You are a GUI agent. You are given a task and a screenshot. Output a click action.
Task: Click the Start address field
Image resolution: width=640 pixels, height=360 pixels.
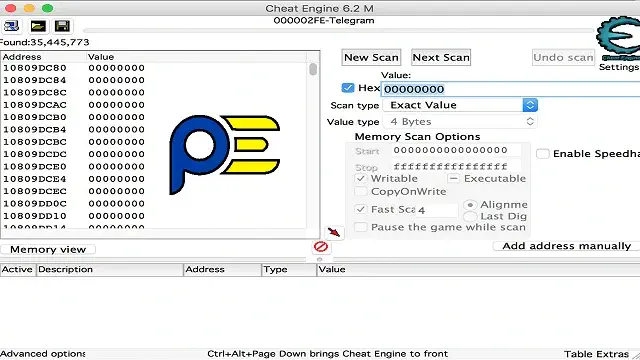point(456,150)
